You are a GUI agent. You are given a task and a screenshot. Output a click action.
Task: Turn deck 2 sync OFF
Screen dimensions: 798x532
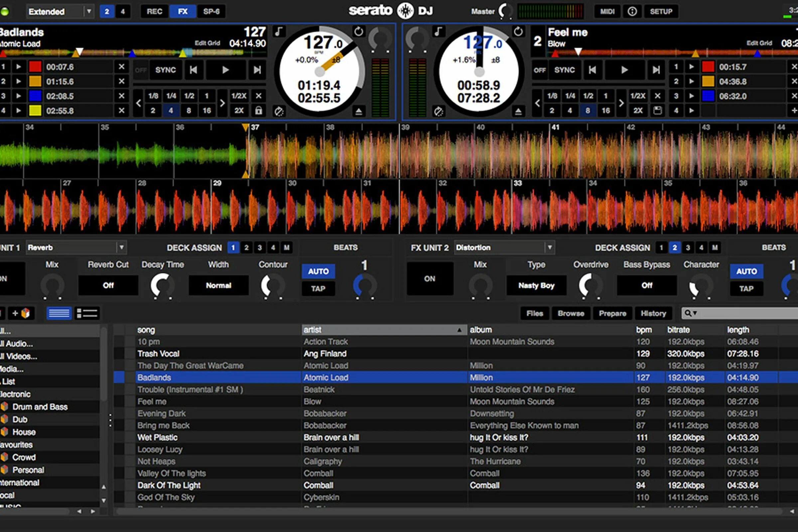coord(539,70)
